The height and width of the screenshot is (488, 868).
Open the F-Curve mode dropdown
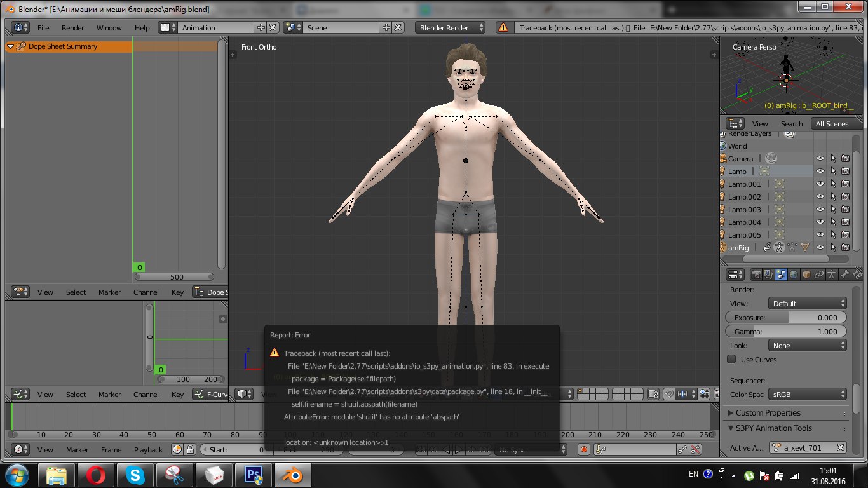[x=210, y=394]
